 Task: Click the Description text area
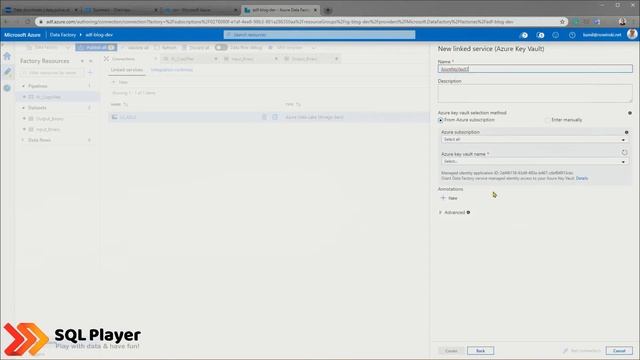pos(535,93)
